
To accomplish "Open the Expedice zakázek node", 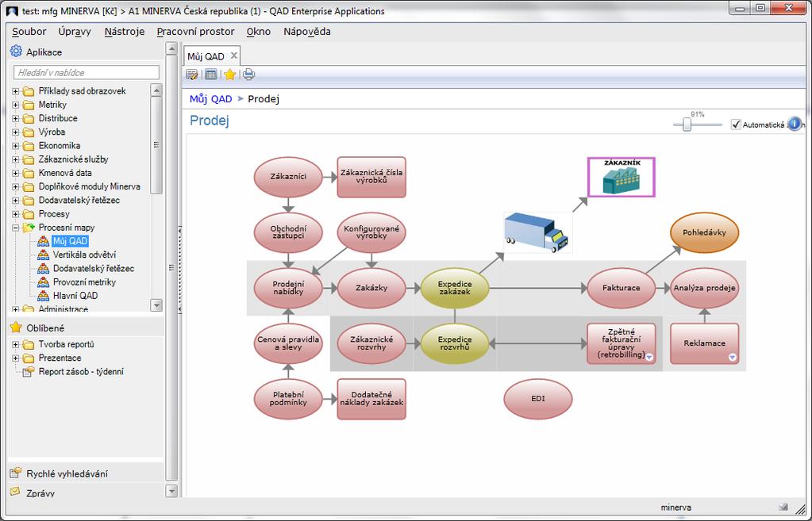I will (455, 288).
